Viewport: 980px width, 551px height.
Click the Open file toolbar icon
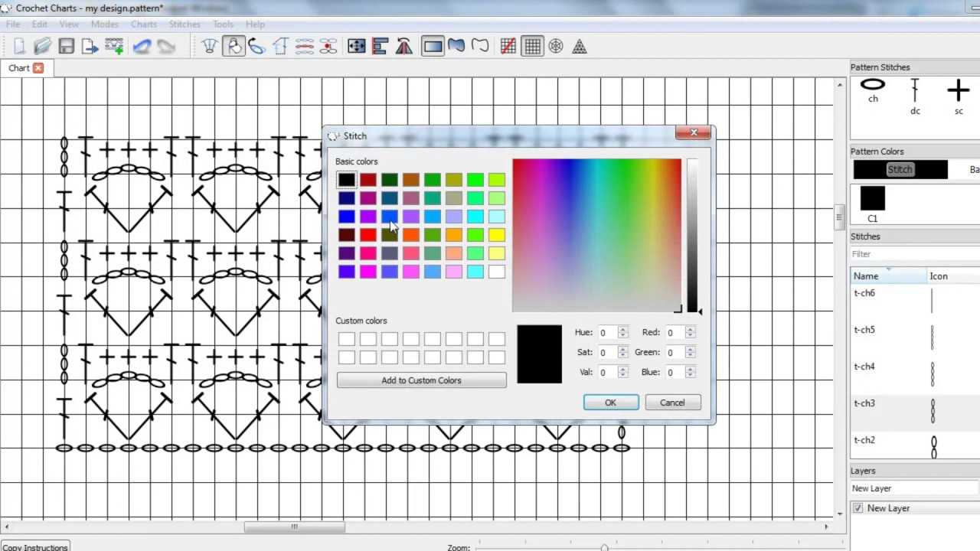(x=42, y=47)
